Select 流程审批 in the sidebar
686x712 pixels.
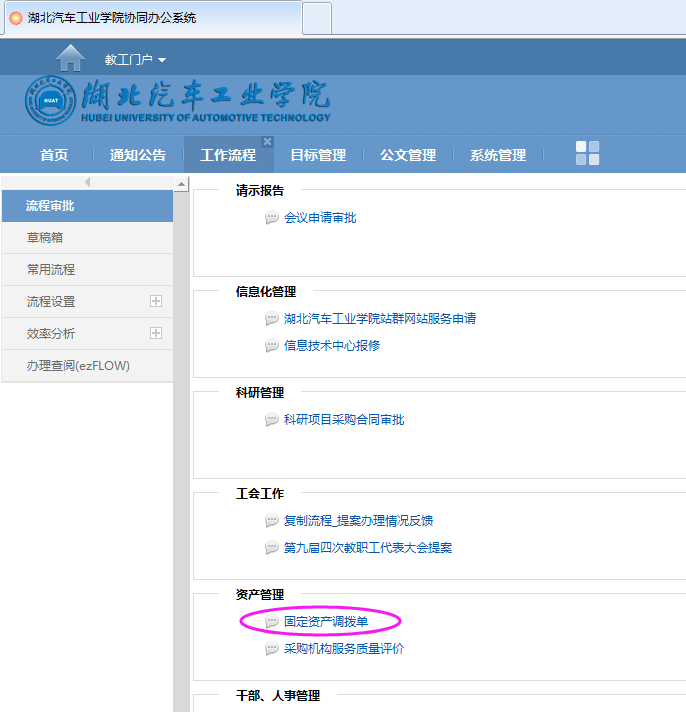[x=87, y=206]
